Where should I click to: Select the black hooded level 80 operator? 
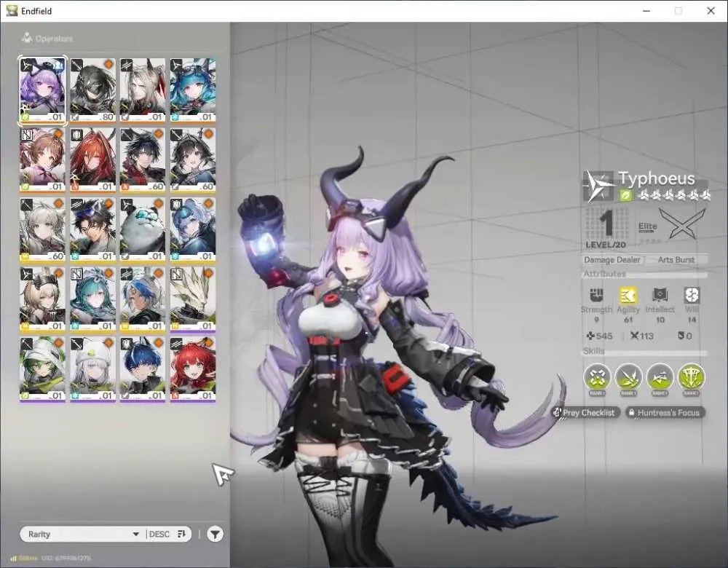click(92, 90)
